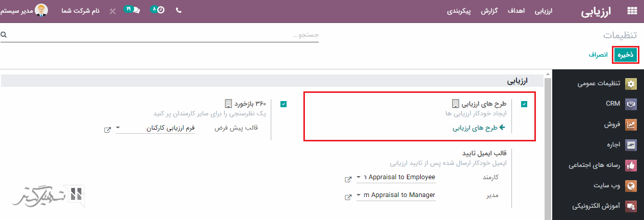Expand the قالب پیش فرض dropdown

[x=118, y=128]
